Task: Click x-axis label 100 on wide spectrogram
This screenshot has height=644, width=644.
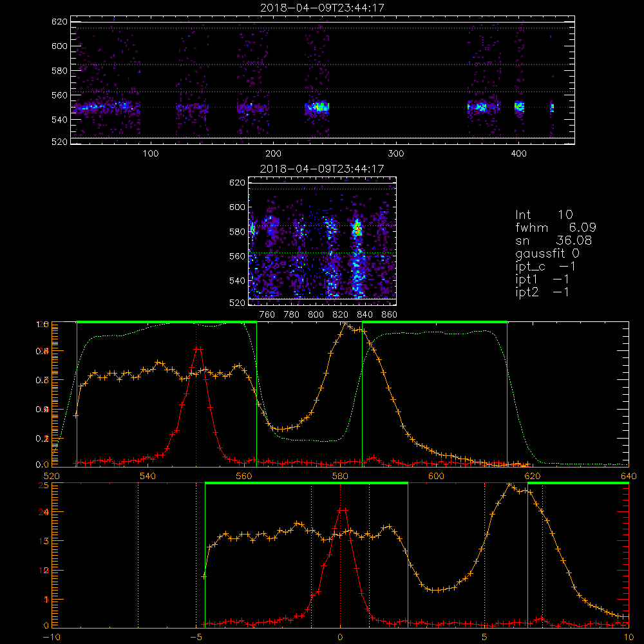Action: [151, 154]
